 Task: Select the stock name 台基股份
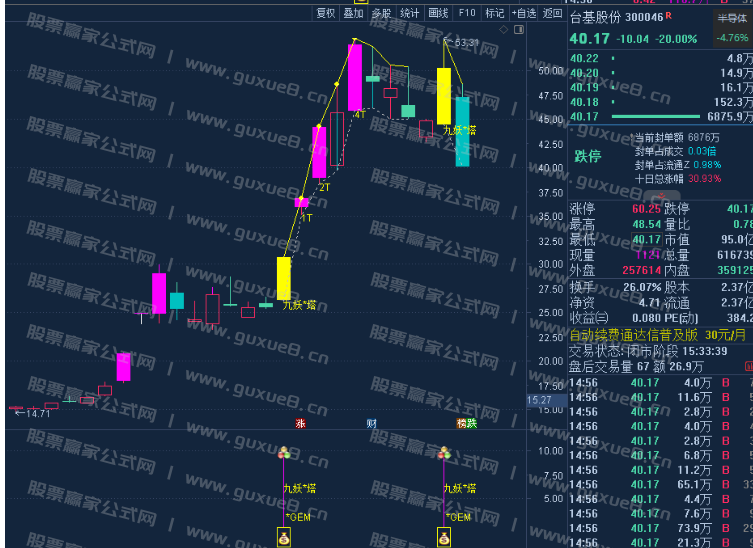tap(595, 18)
